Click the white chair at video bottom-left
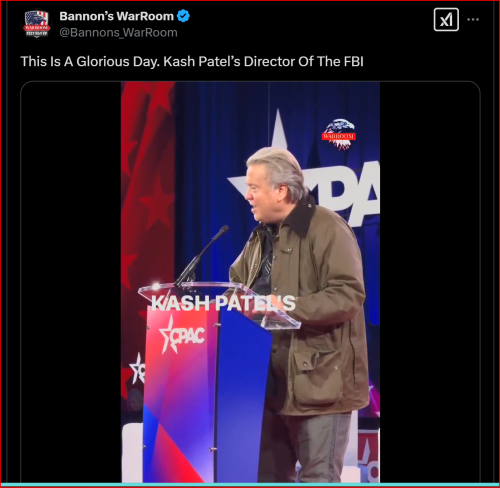 coord(132,453)
